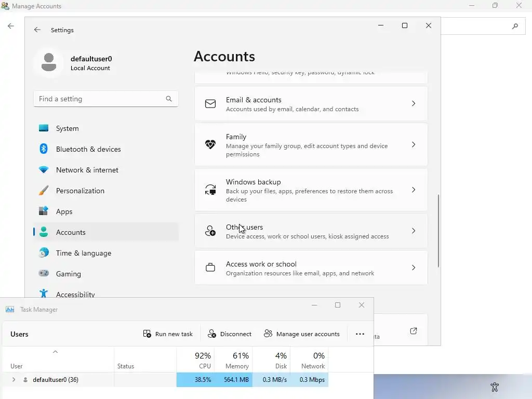This screenshot has width=532, height=399.
Task: Sort by the Disk column header
Action: pyautogui.click(x=271, y=361)
